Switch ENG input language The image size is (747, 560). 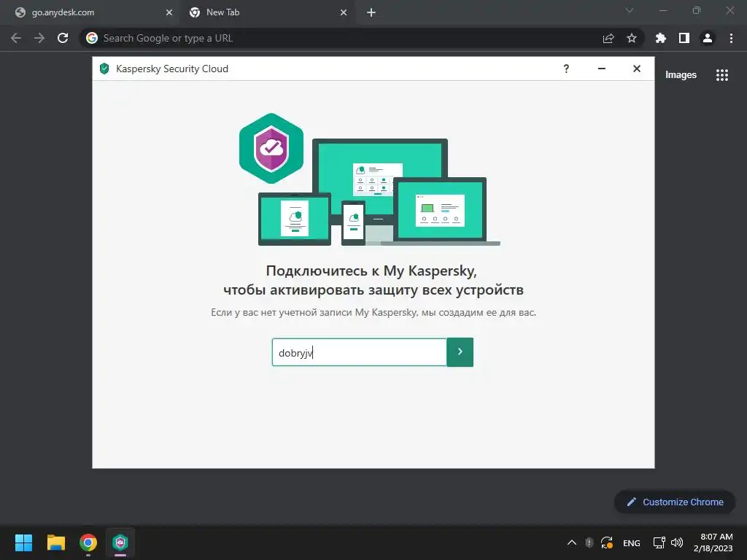point(631,542)
